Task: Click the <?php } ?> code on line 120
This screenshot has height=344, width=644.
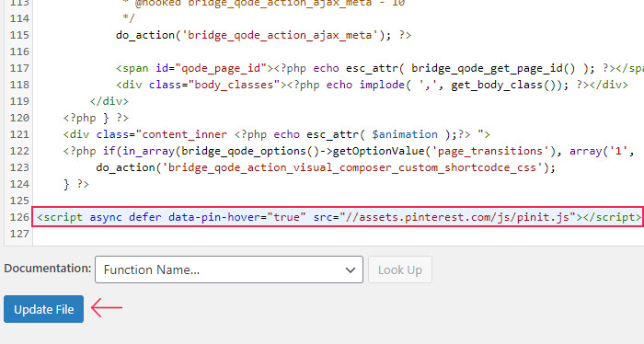Action: [x=96, y=118]
